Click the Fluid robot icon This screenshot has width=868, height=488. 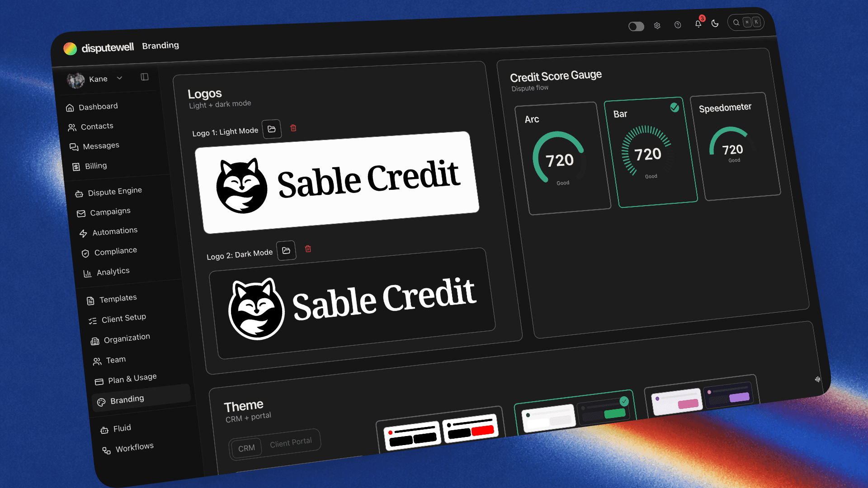(104, 430)
